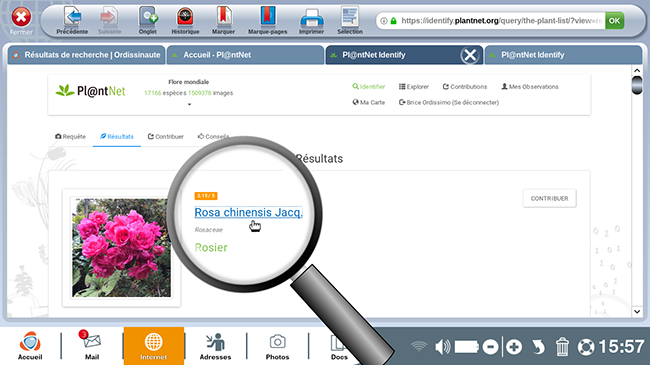Print the page with Imprimer icon
Viewport: 650px width, 365px height.
point(312,17)
